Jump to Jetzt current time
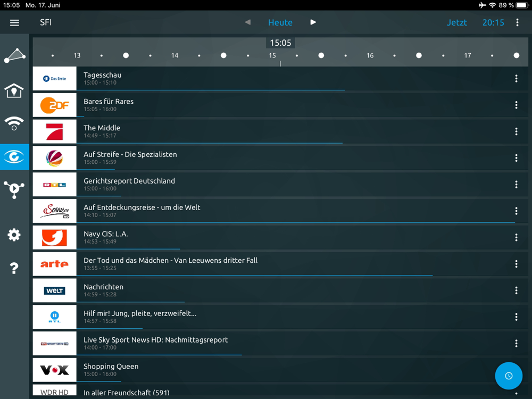This screenshot has height=399, width=532. (x=456, y=22)
